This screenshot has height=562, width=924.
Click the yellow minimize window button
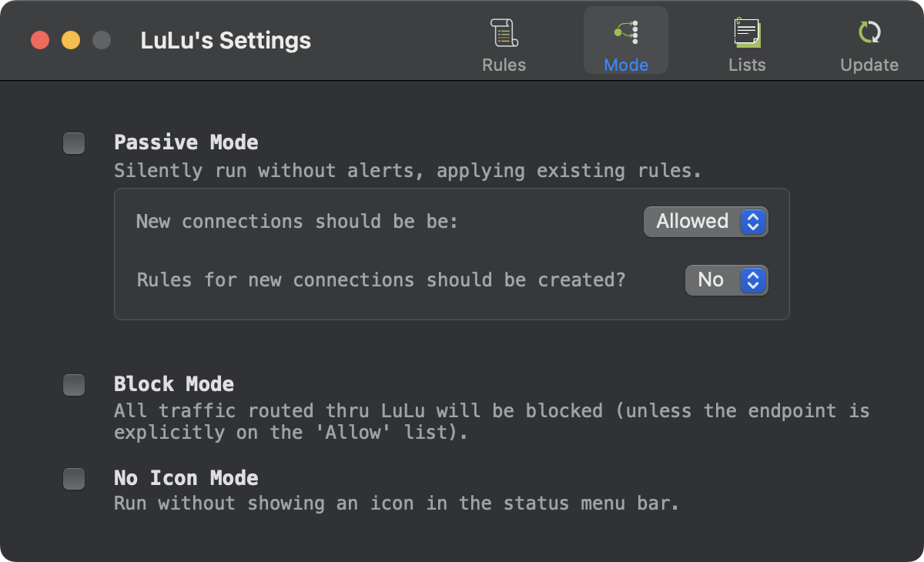pyautogui.click(x=71, y=40)
